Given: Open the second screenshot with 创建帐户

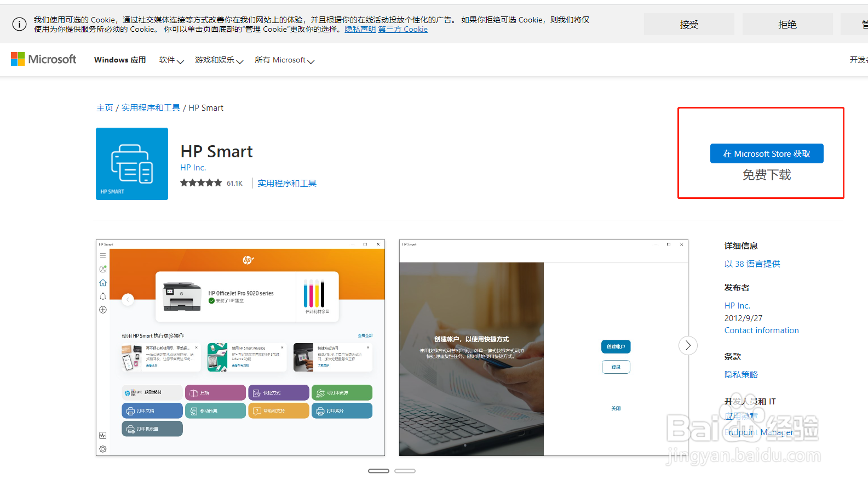Looking at the screenshot, I should tap(543, 347).
